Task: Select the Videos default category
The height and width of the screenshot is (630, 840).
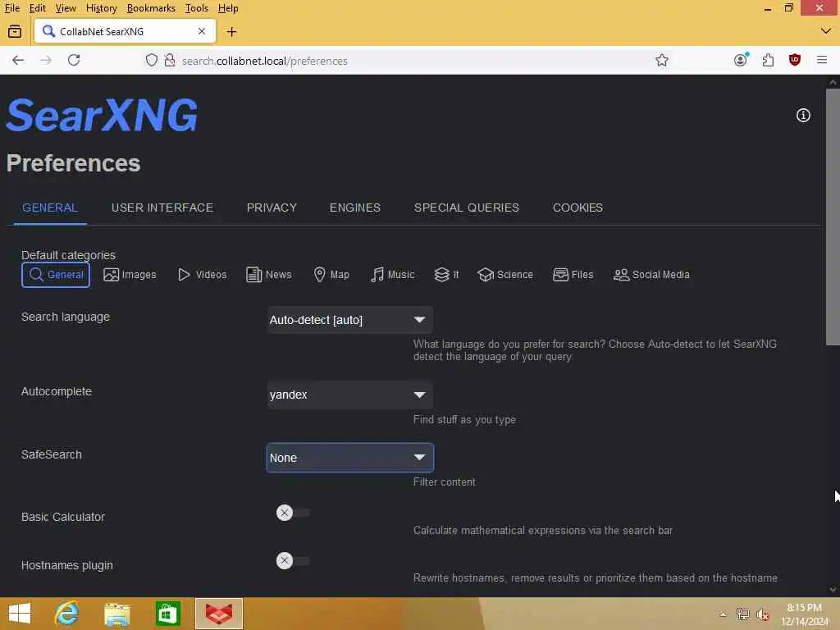Action: click(202, 275)
